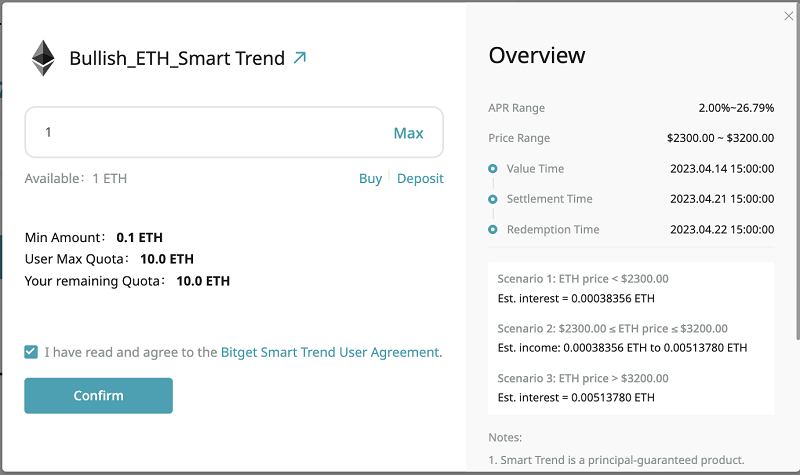Click the Deposit link

(x=420, y=179)
